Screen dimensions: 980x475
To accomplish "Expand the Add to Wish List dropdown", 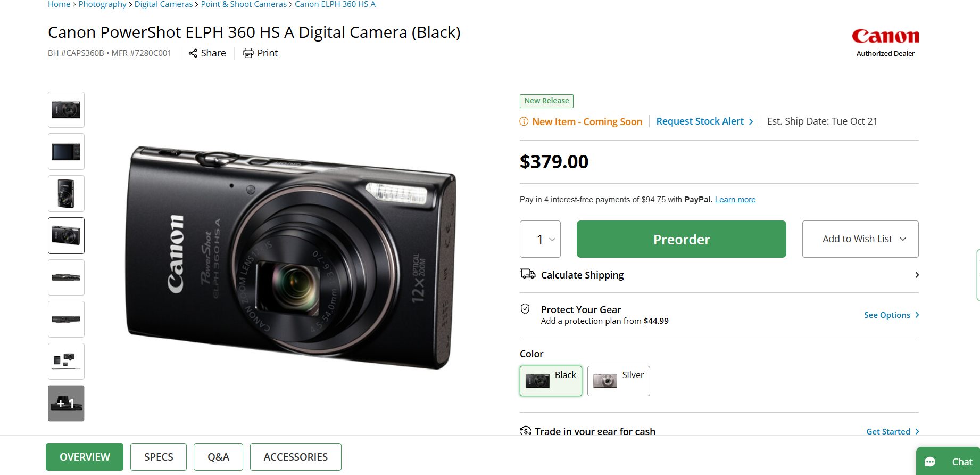I will coord(860,239).
